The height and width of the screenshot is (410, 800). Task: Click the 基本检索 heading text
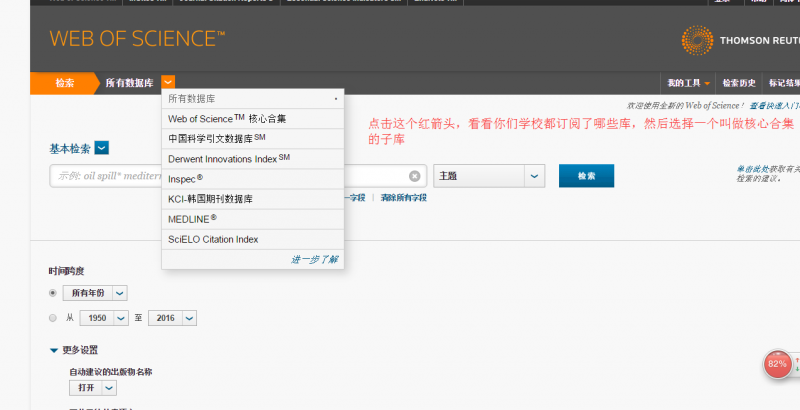[x=70, y=149]
